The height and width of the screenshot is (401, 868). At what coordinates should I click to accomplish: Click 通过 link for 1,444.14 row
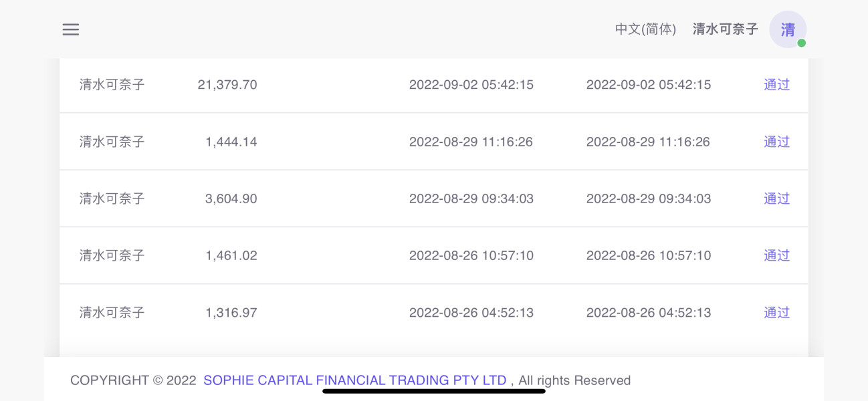[777, 142]
